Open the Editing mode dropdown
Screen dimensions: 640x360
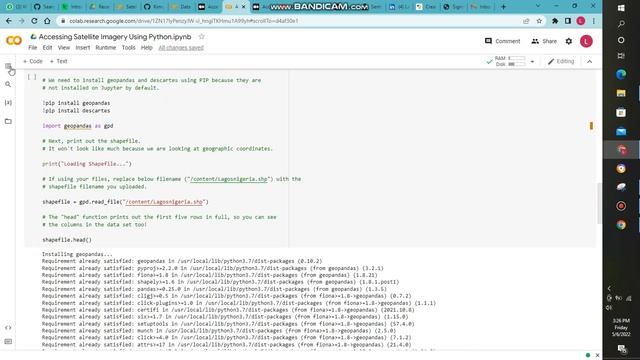(561, 62)
